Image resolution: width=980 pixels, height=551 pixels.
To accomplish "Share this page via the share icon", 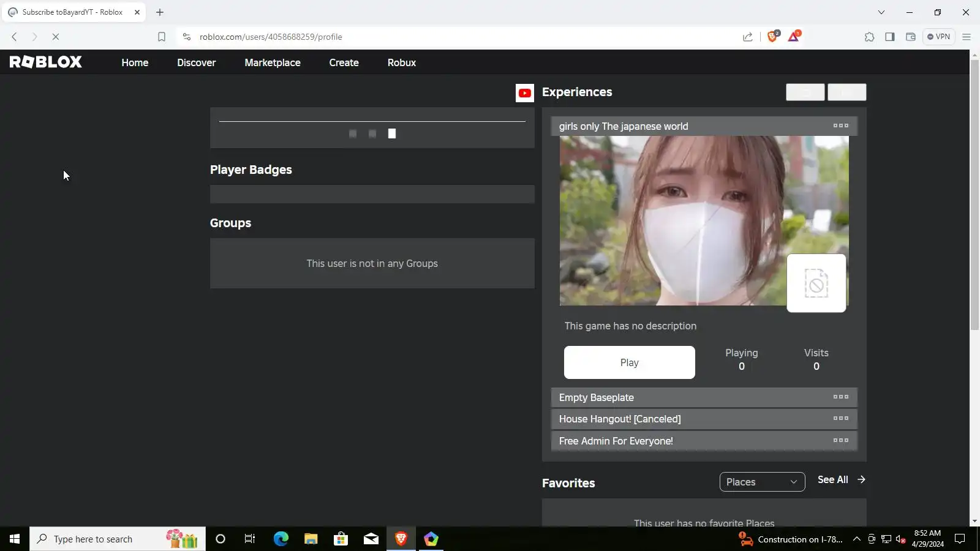I will point(748,37).
